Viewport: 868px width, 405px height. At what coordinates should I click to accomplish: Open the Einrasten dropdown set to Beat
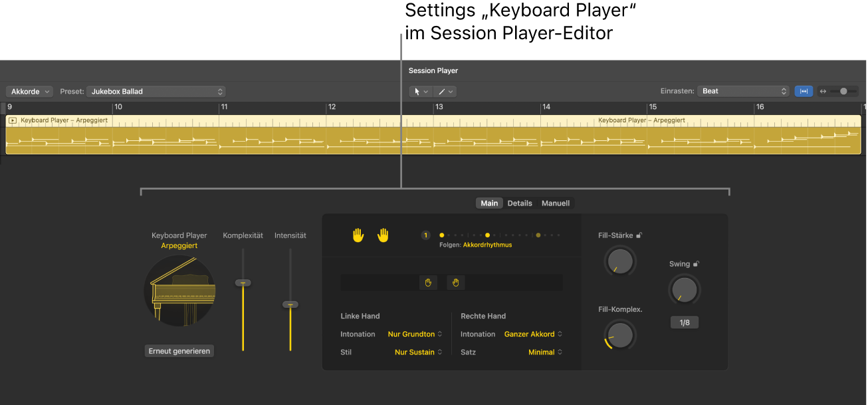pos(742,91)
